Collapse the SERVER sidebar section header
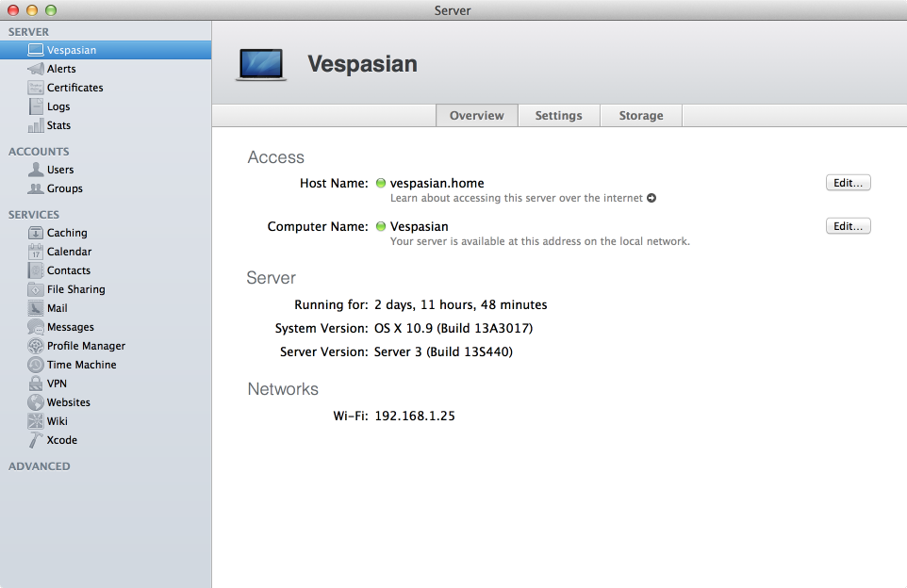 tap(28, 32)
